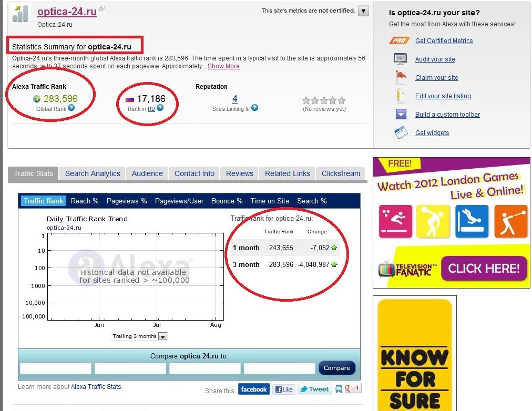
Task: Open the Audit your site link
Action: click(435, 59)
